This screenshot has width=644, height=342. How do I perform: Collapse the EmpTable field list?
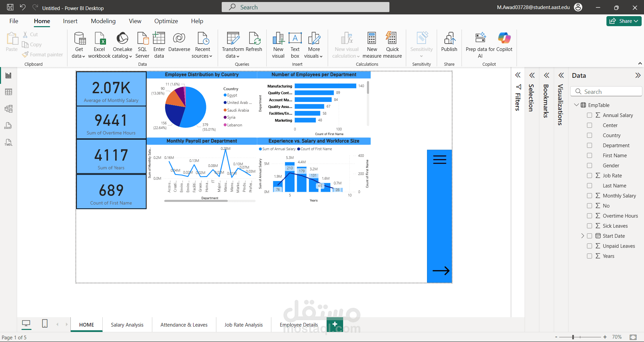(x=576, y=105)
